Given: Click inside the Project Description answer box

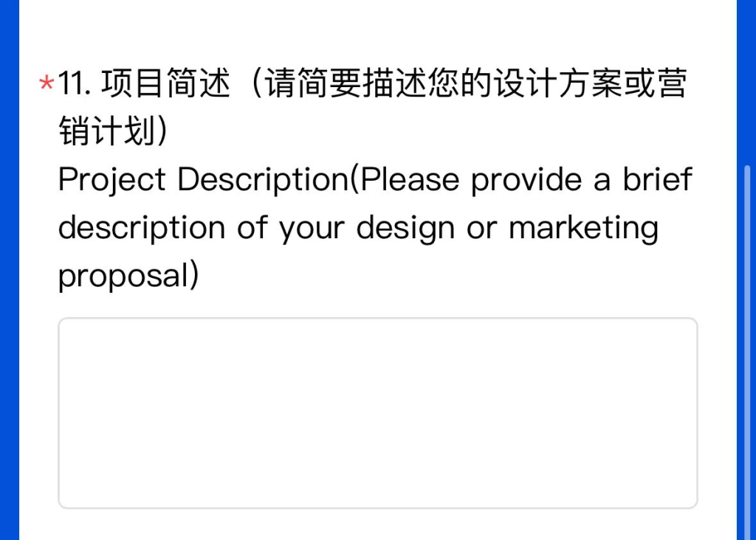Looking at the screenshot, I should [377, 413].
